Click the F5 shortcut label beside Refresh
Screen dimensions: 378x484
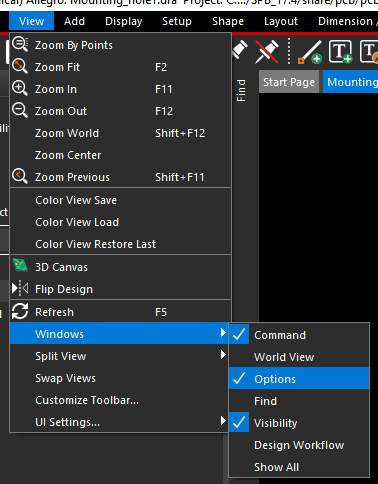pos(161,312)
